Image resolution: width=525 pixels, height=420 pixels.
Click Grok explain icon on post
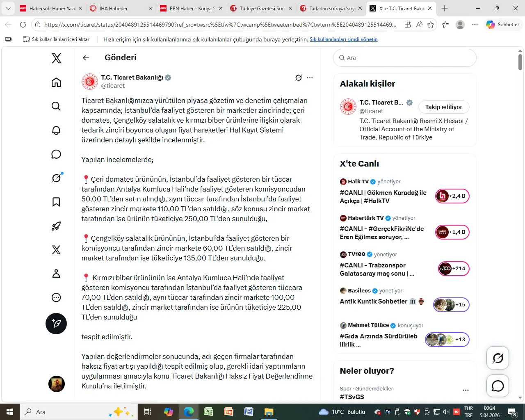(x=299, y=78)
